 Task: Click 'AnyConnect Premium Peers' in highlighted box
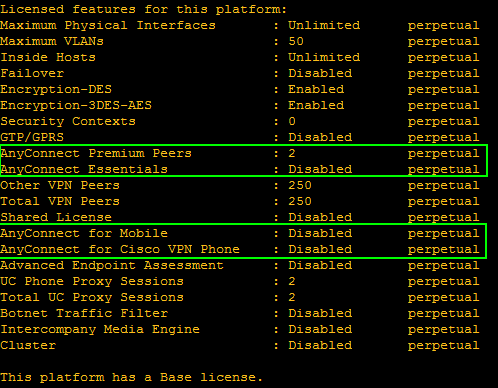[96, 153]
